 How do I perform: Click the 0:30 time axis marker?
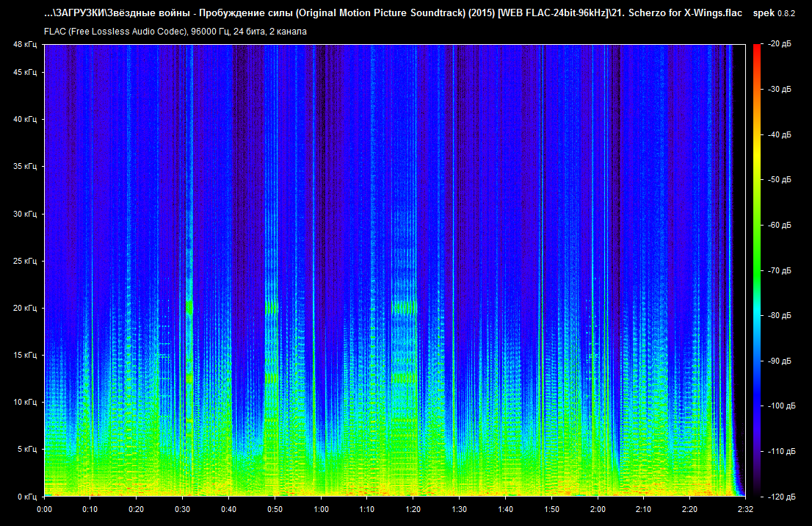point(183,509)
